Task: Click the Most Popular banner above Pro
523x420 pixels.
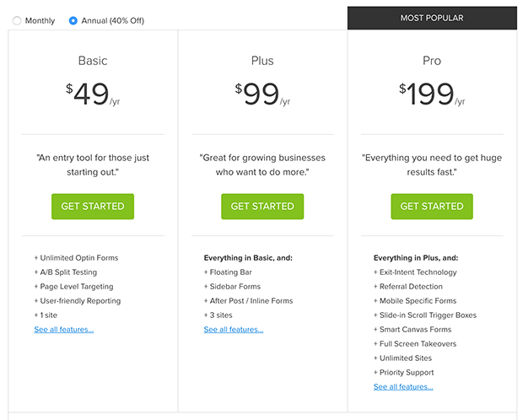Action: point(432,18)
